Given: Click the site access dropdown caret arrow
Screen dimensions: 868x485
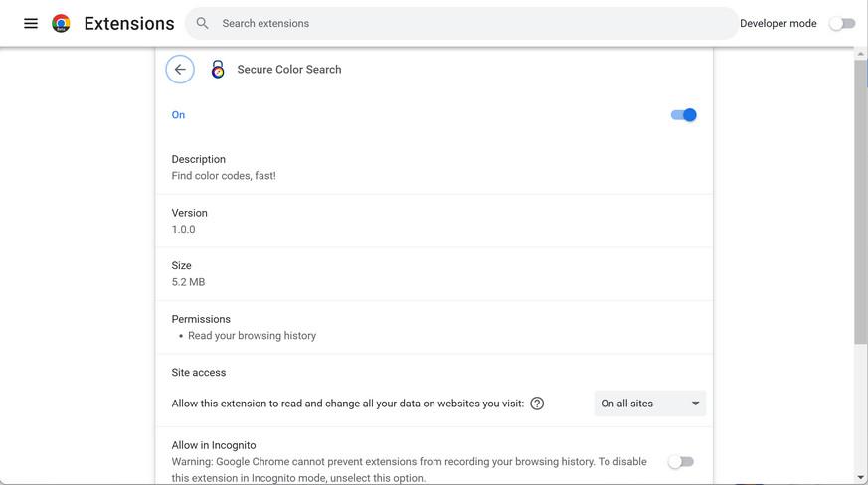Looking at the screenshot, I should 695,404.
